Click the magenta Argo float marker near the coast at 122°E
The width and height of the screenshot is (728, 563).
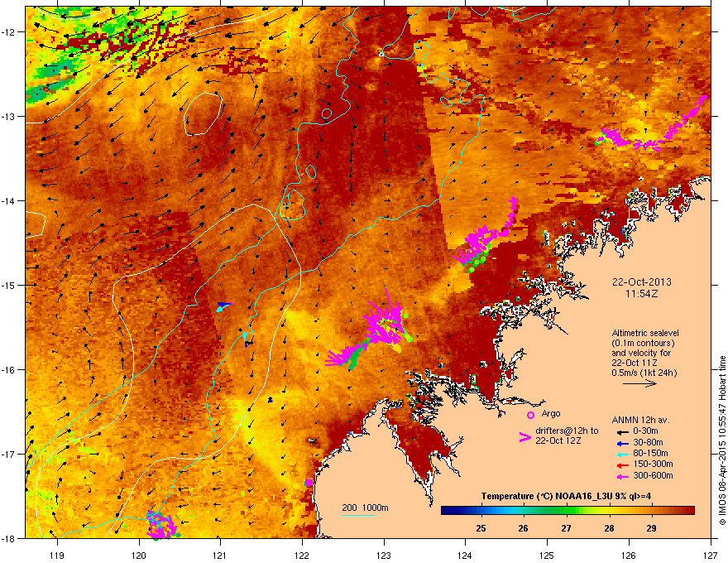(309, 483)
